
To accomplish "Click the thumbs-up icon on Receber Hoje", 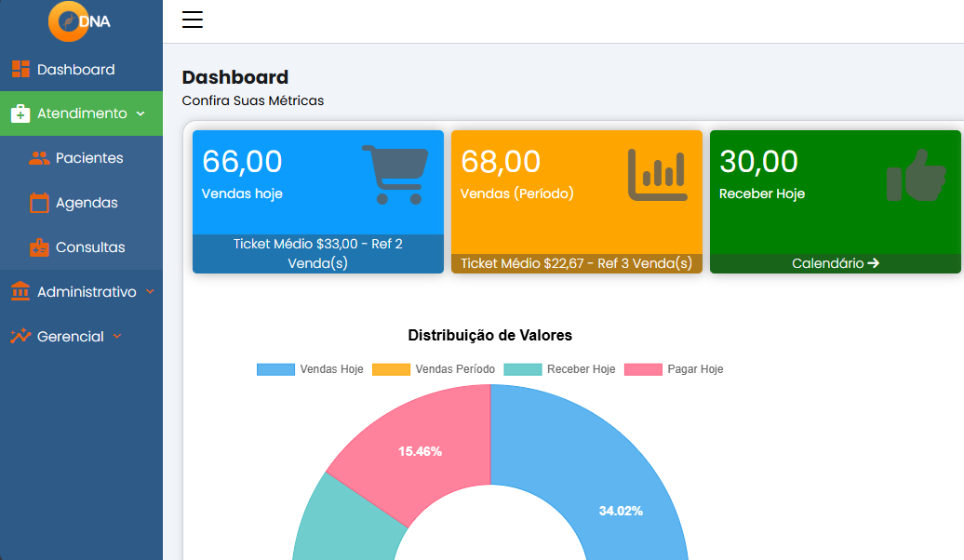I will coord(916,175).
